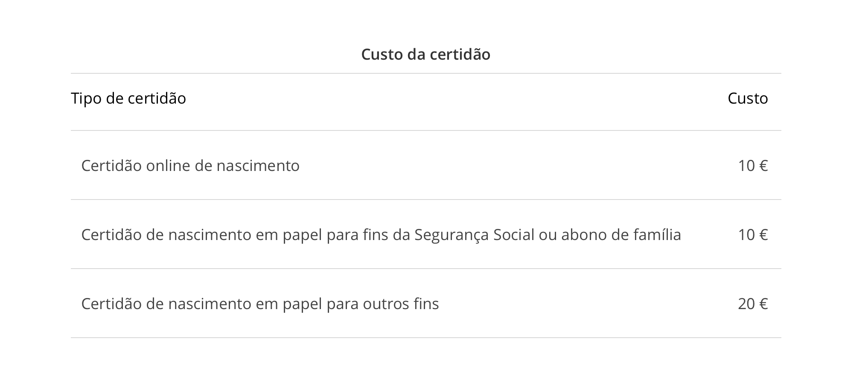Click the 10 € price for online certificate
The height and width of the screenshot is (382, 868).
753,165
